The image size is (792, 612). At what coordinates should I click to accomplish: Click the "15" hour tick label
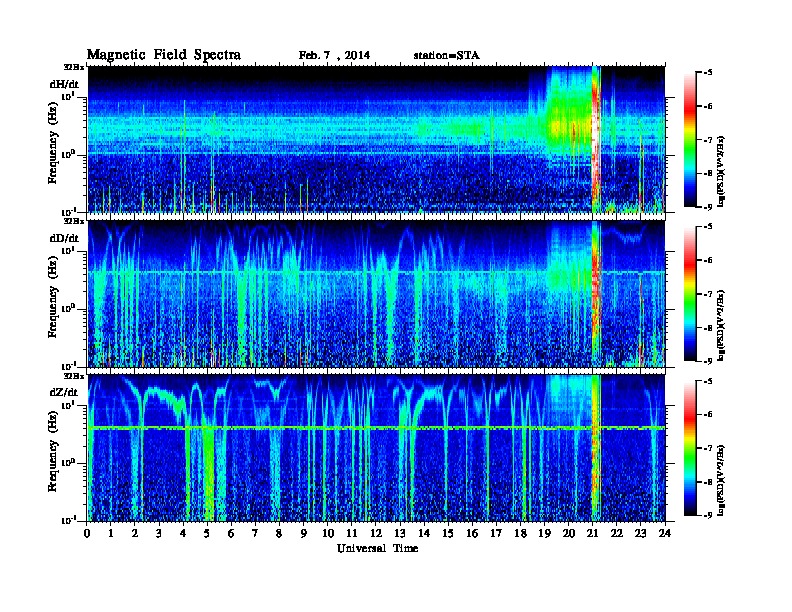click(448, 534)
